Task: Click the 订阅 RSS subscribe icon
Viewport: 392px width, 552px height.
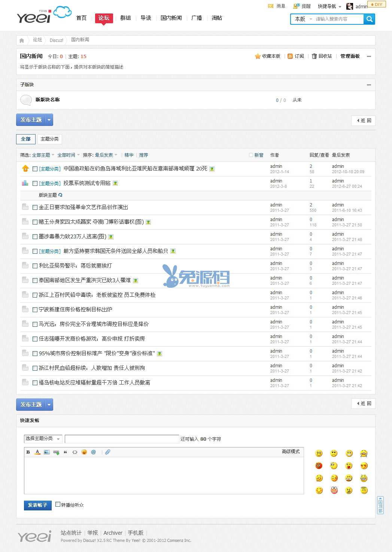Action: pos(290,56)
